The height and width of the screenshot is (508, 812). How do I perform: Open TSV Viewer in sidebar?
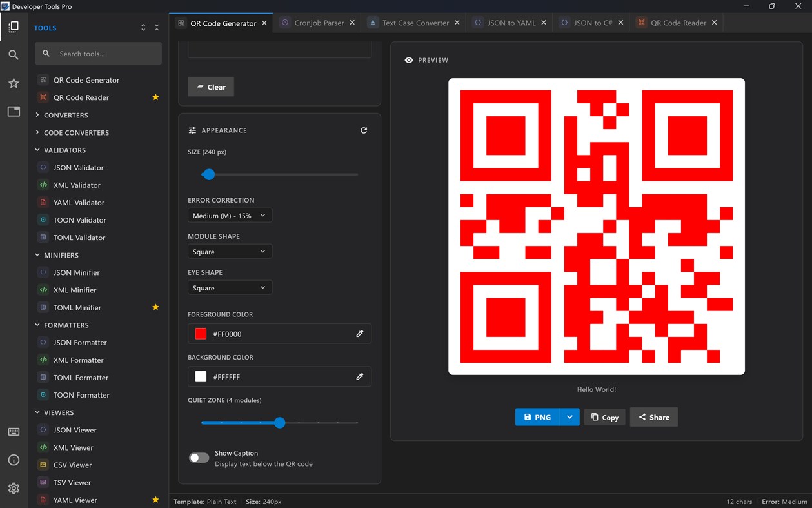(99, 482)
